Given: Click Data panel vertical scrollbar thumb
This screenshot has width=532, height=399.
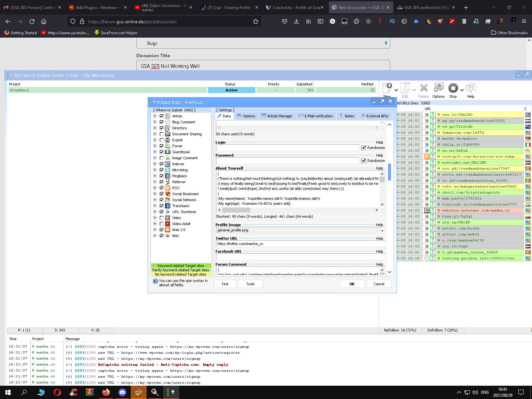Looking at the screenshot, I should [389, 172].
